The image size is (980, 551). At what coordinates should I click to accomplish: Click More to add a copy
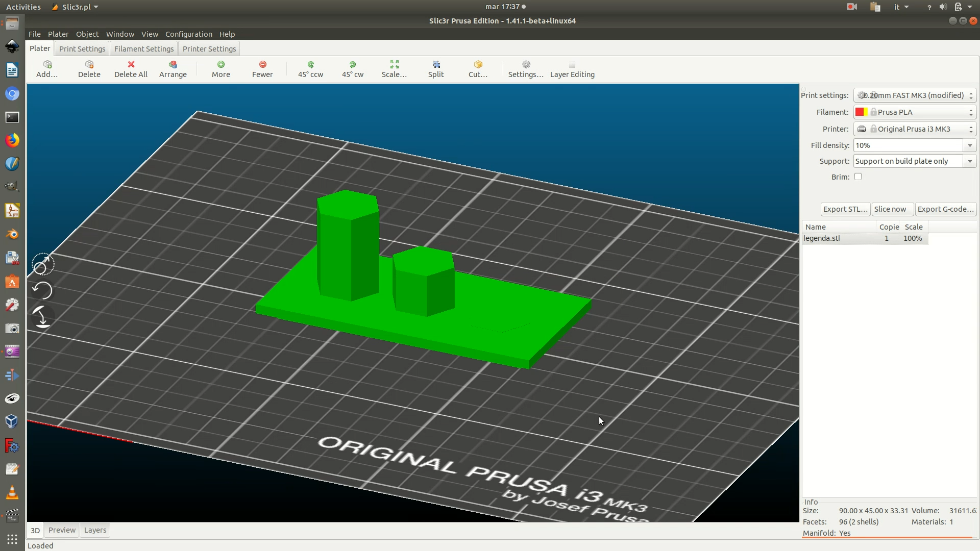point(221,69)
